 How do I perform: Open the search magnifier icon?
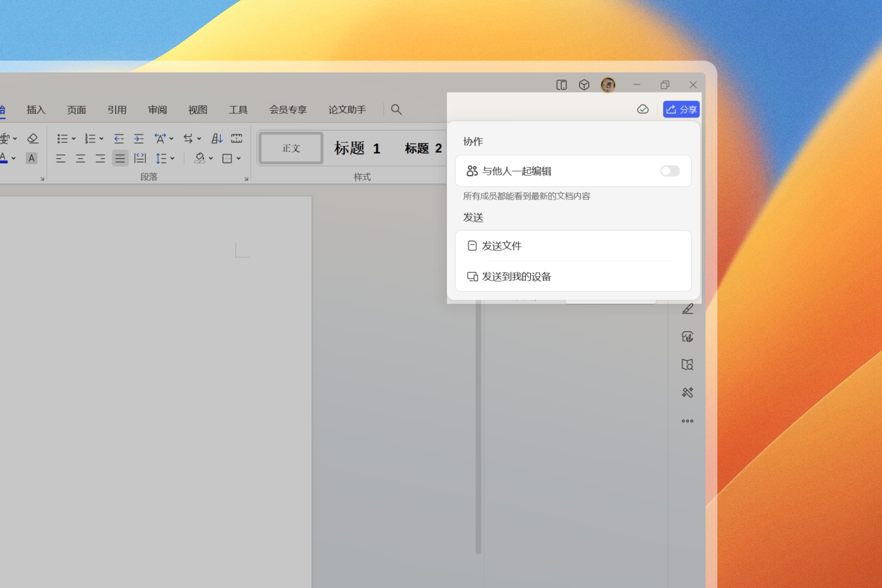pyautogui.click(x=396, y=110)
